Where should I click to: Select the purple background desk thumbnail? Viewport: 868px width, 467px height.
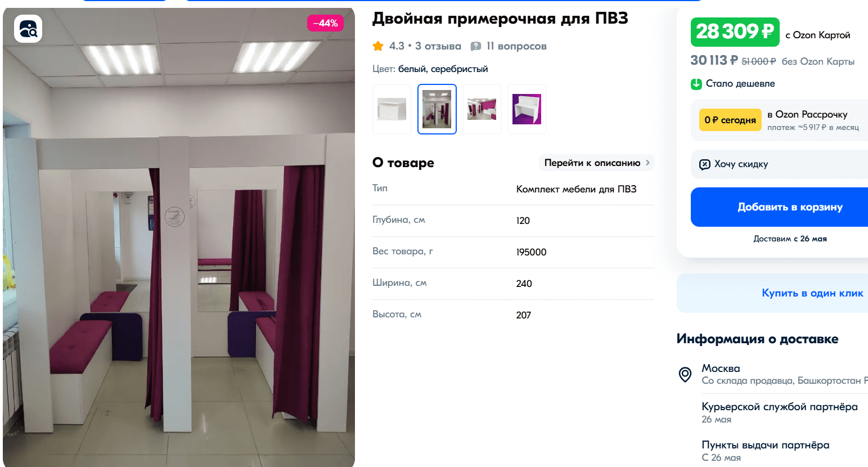(x=527, y=109)
